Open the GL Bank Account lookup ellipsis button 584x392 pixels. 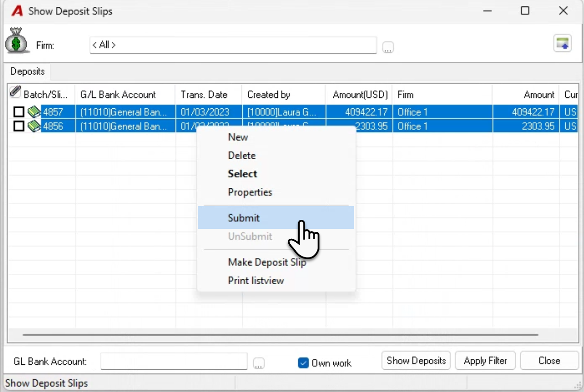(259, 363)
